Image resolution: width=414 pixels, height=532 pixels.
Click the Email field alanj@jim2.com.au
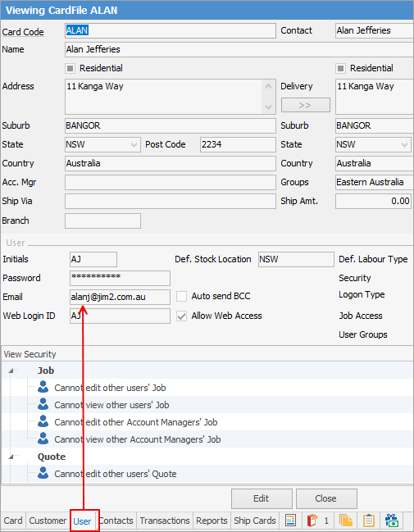121,298
